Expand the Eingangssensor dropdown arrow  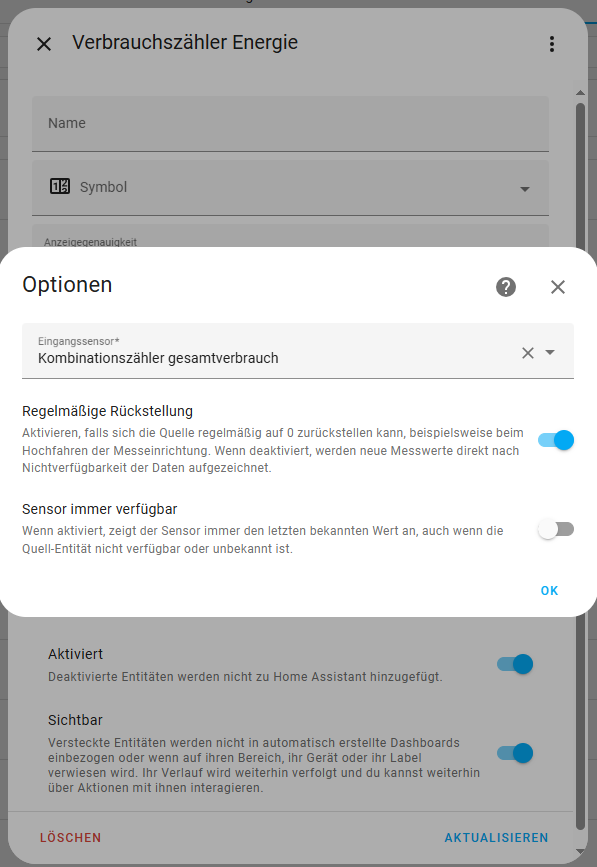pos(550,352)
